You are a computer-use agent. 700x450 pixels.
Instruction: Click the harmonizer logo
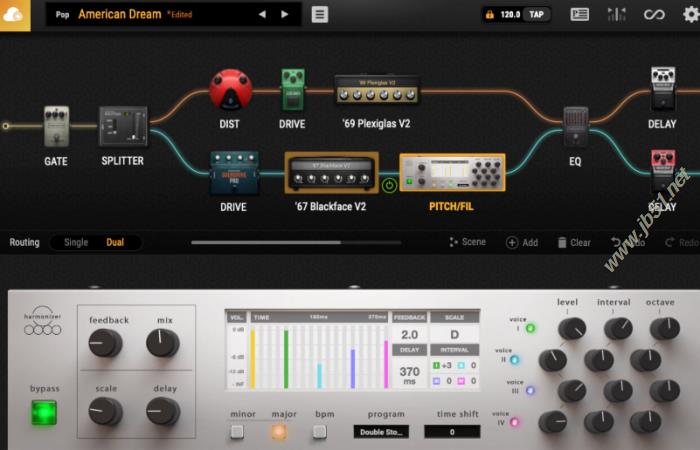[x=42, y=321]
